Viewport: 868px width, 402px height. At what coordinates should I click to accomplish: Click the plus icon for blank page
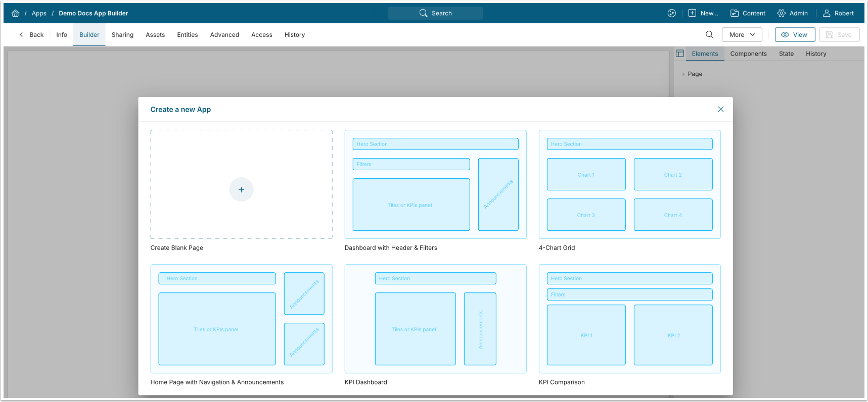coord(241,189)
